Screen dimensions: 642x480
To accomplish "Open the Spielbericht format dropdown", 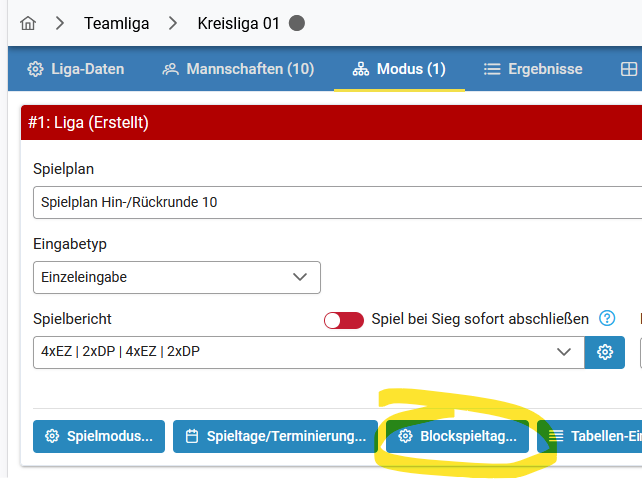I will click(309, 352).
